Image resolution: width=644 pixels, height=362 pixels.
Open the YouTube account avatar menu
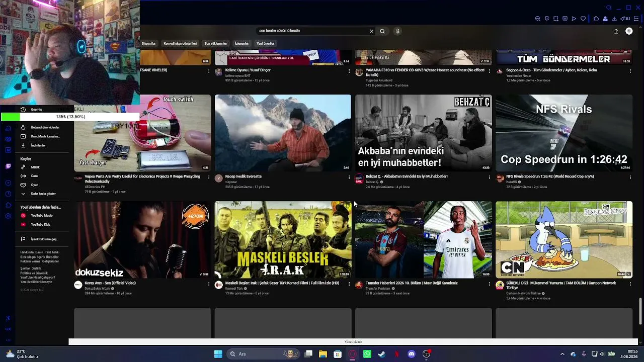coord(629,31)
